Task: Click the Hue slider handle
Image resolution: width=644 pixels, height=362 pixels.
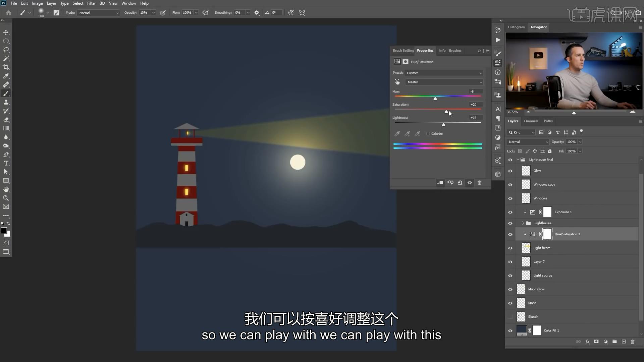Action: pos(435,99)
